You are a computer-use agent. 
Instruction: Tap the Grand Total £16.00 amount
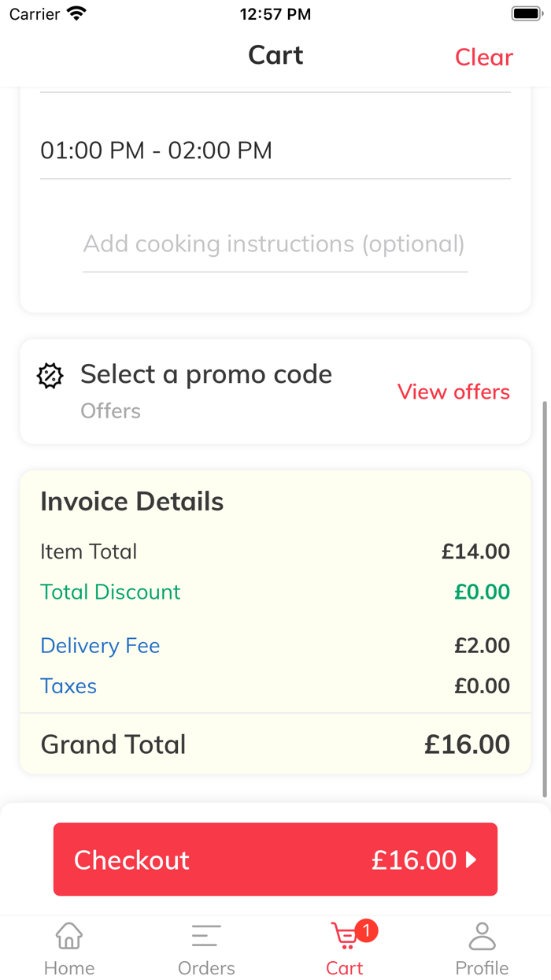tap(467, 744)
